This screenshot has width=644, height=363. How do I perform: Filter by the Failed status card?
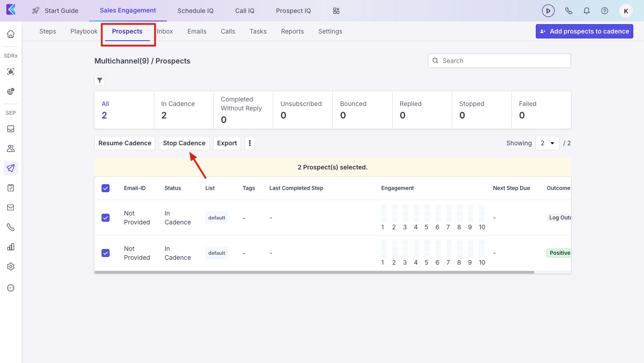(541, 110)
